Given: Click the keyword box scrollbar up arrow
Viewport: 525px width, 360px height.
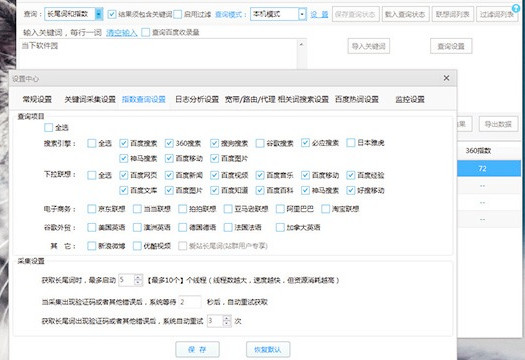Looking at the screenshot, I should [x=301, y=44].
